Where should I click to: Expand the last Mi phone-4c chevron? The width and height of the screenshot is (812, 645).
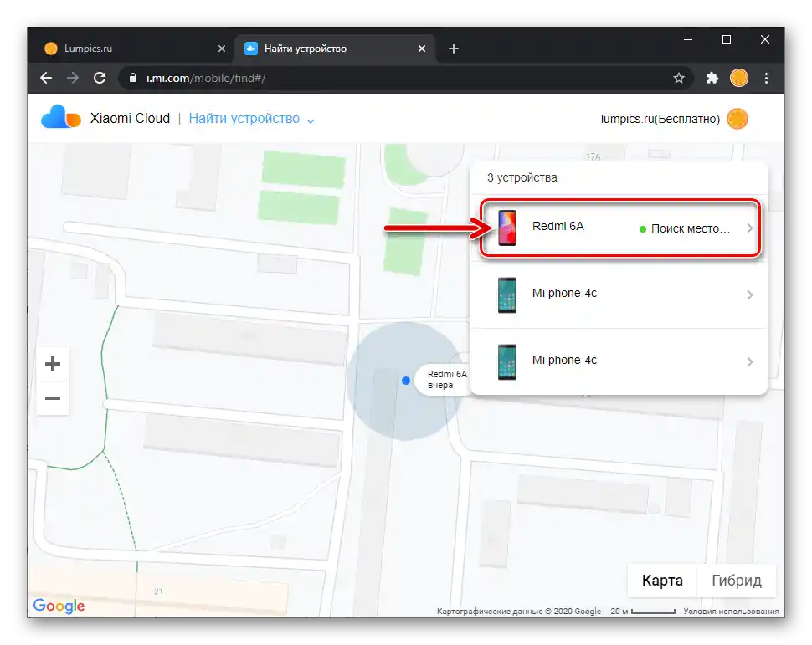tap(750, 362)
